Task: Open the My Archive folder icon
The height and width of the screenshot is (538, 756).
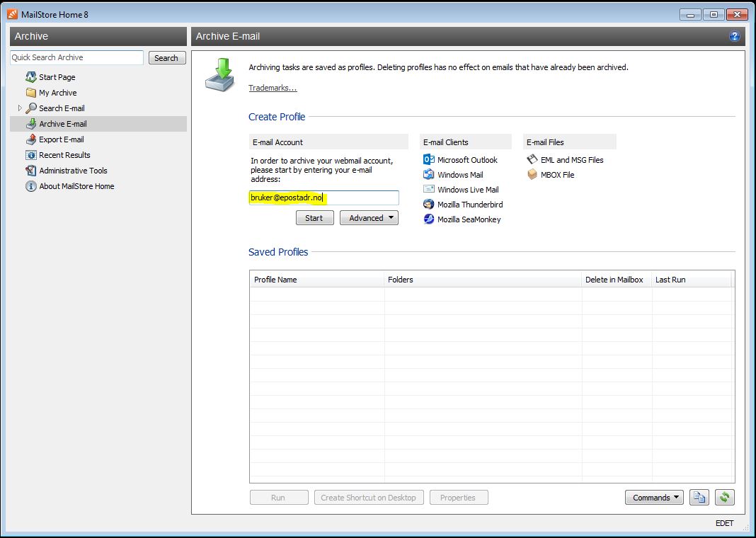Action: (x=31, y=93)
